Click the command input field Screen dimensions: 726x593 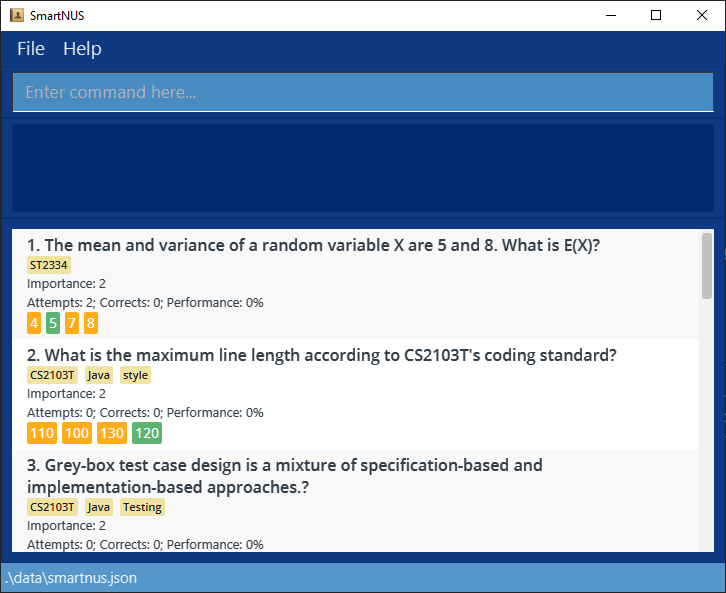pos(362,92)
